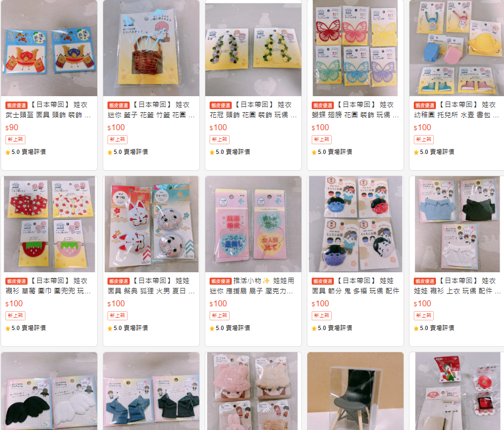504x430 pixels.
Task: Open the mini wicker basket product image
Action: pyautogui.click(x=151, y=48)
